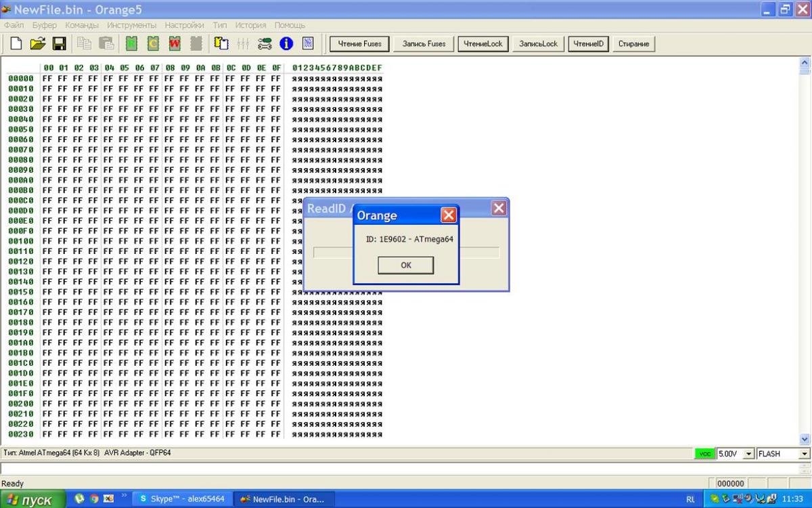Viewport: 812px width, 508px height.
Task: Select address row 001F0 in the hex view
Action: 21,394
